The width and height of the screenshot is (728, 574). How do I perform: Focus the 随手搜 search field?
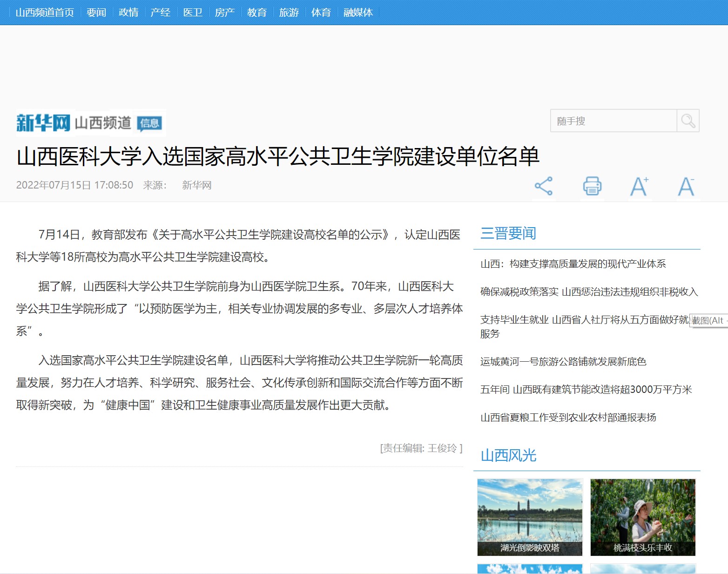tap(613, 121)
